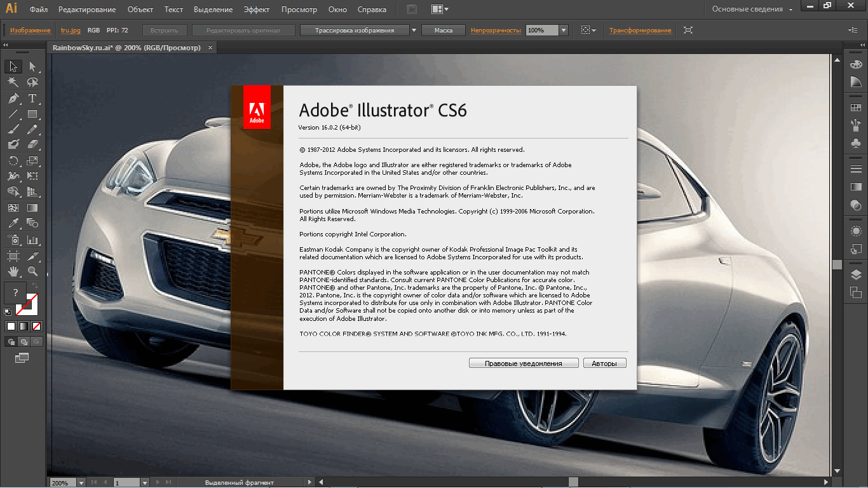Switch to RainbowSky.ru.ai document tab
The height and width of the screenshot is (488, 868).
pyautogui.click(x=126, y=48)
